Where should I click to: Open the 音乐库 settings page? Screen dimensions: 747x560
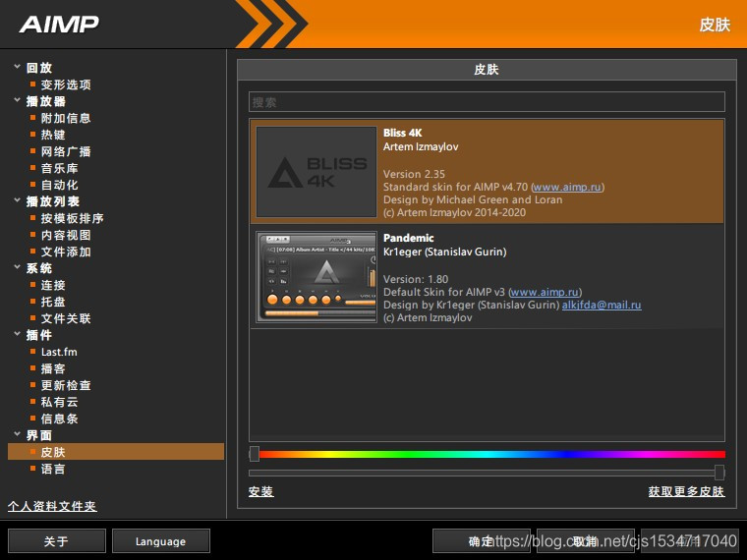click(x=60, y=168)
